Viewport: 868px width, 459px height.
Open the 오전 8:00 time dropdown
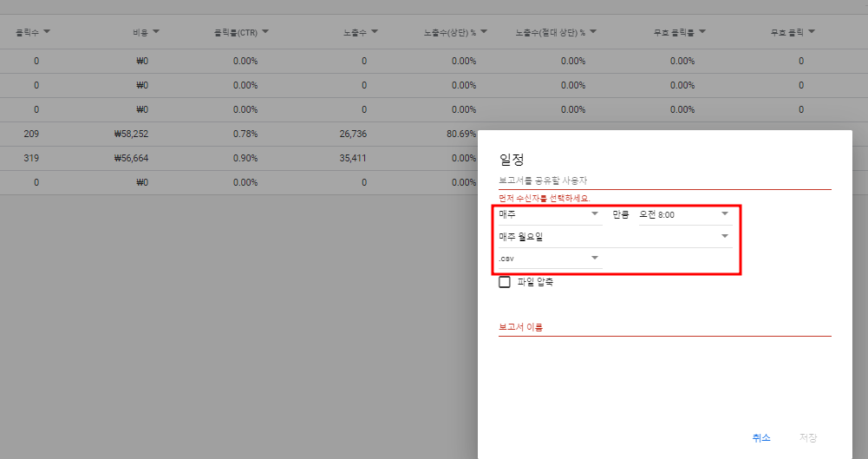pos(685,214)
